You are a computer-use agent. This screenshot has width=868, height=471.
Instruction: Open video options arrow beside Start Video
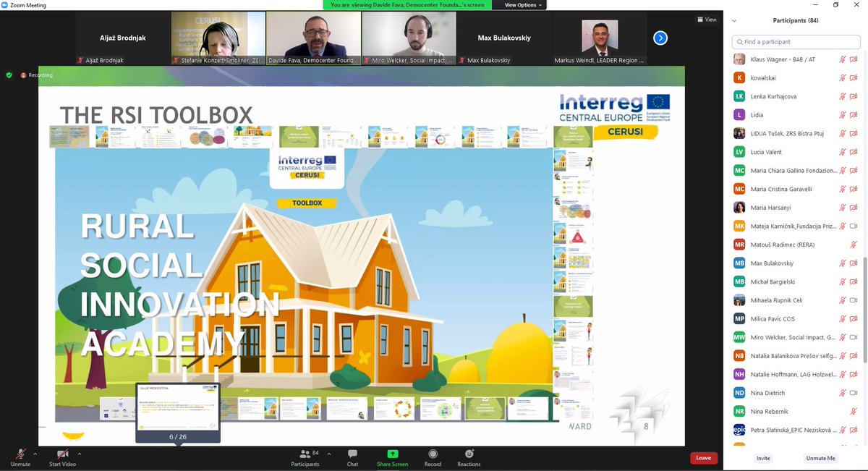[x=80, y=454]
